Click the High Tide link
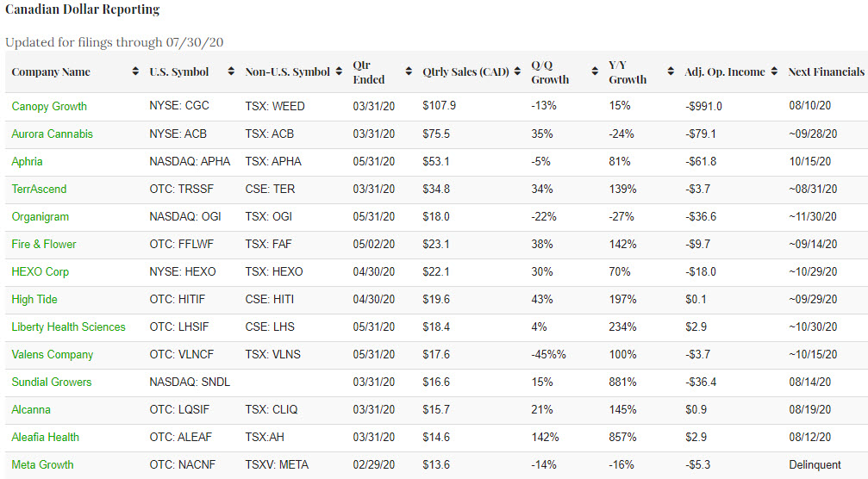 coord(34,299)
